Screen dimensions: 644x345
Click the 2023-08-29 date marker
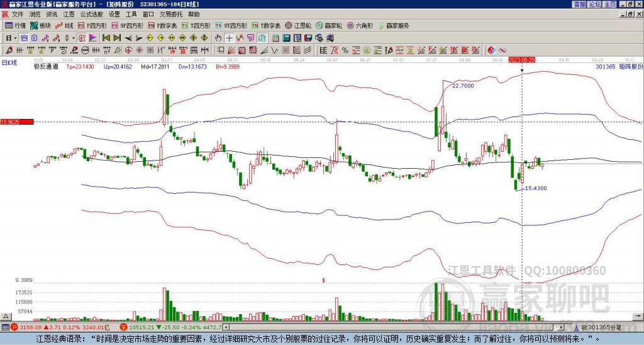click(x=521, y=60)
